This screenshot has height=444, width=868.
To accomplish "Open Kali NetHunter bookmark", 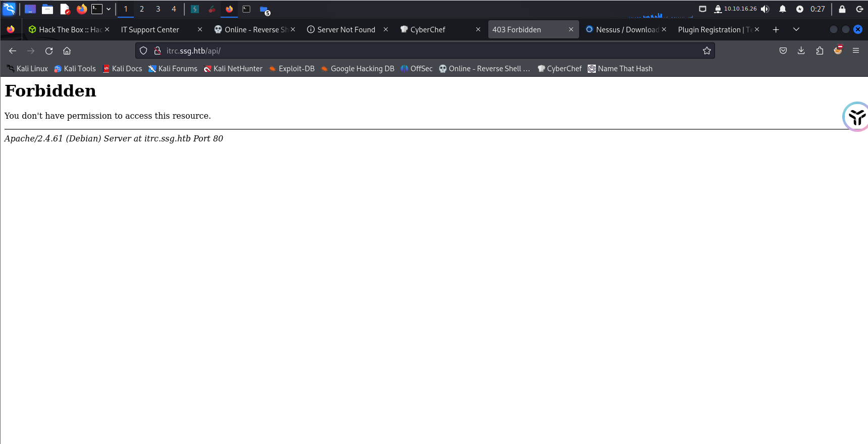I will click(233, 69).
